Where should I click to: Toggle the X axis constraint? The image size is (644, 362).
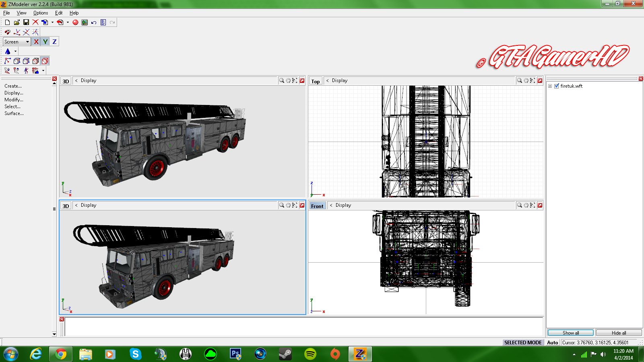click(36, 42)
